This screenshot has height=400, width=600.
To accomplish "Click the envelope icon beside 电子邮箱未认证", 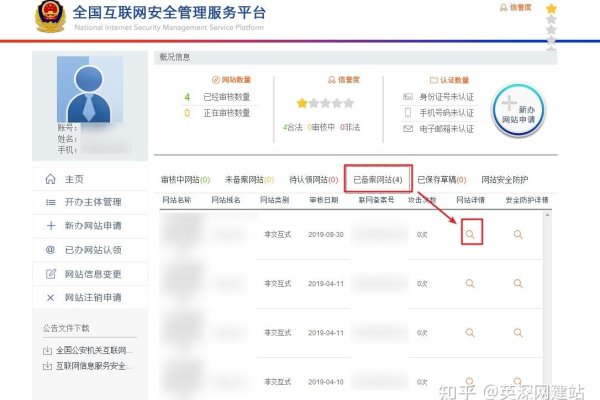I will (x=408, y=129).
